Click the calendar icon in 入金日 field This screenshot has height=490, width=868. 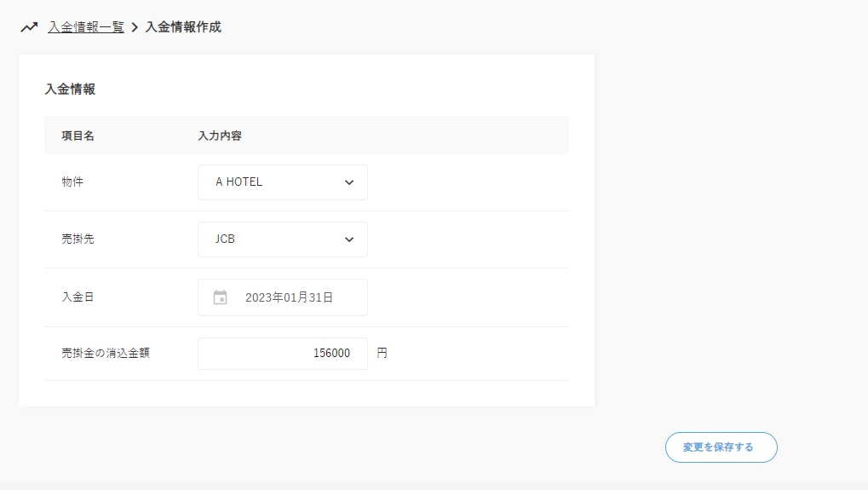point(220,297)
